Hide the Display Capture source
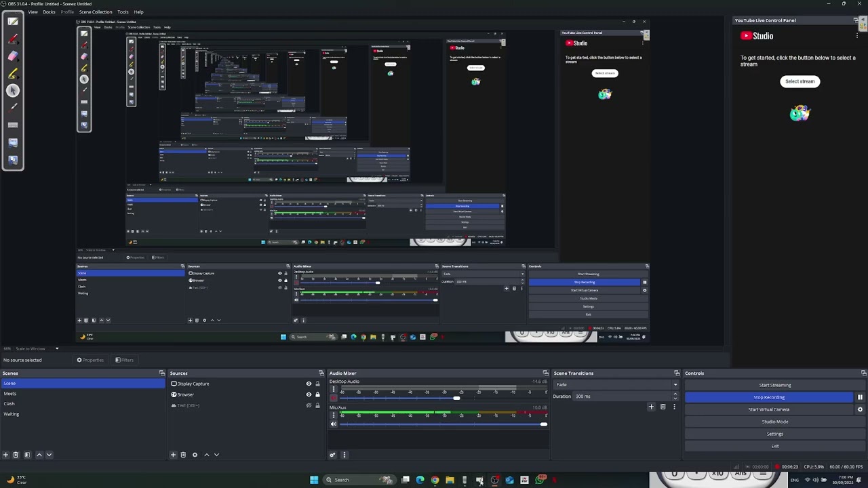This screenshot has height=488, width=868. pyautogui.click(x=309, y=384)
